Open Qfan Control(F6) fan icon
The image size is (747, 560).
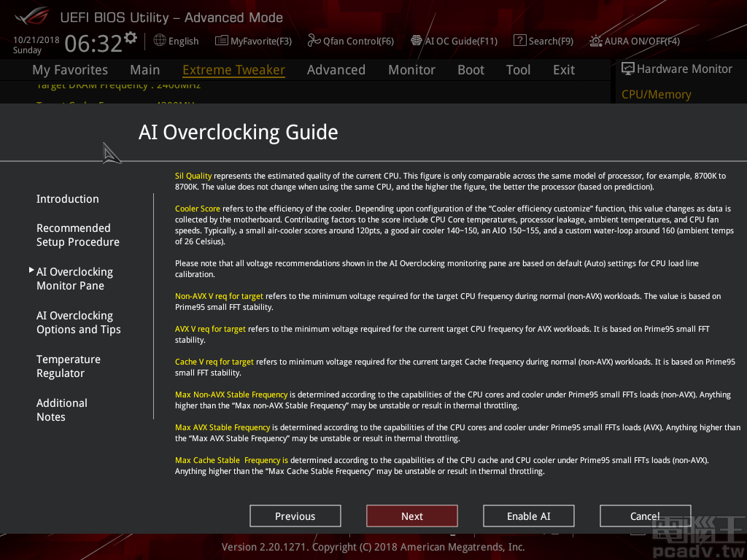pyautogui.click(x=314, y=41)
